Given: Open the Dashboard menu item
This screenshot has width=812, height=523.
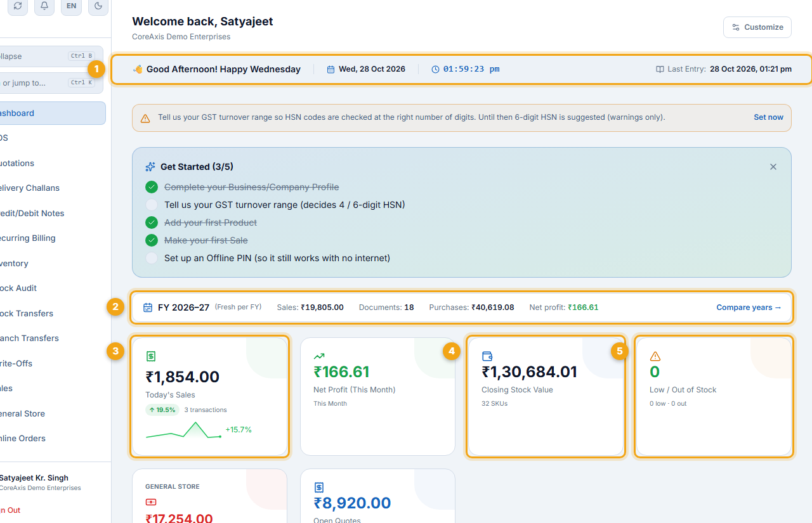Looking at the screenshot, I should 53,113.
